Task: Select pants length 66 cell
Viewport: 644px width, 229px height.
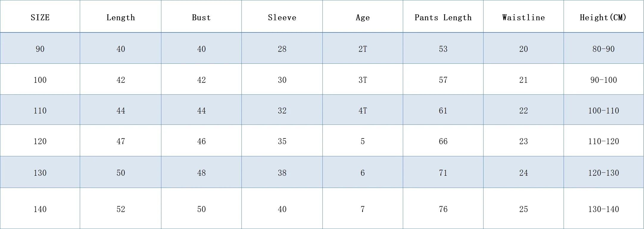Action: tap(443, 141)
